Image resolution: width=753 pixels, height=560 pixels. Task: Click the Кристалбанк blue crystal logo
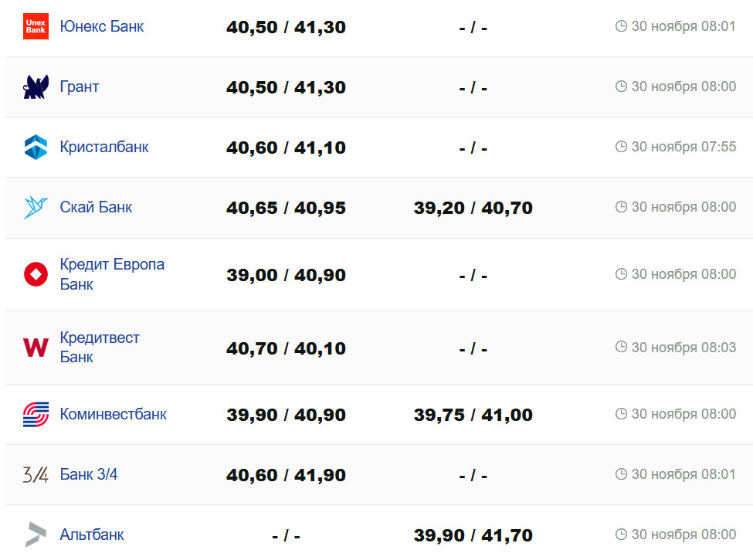(x=36, y=148)
